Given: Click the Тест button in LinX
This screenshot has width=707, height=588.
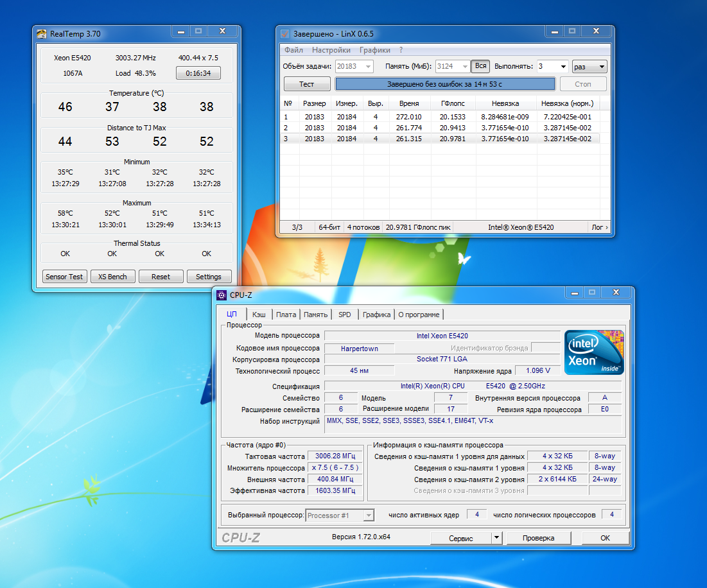Looking at the screenshot, I should [306, 84].
